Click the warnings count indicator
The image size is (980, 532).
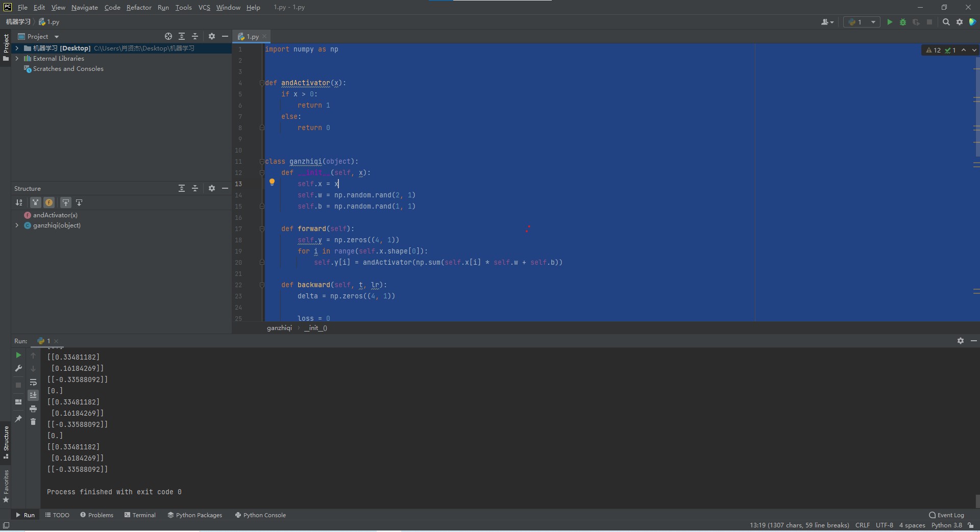[934, 50]
